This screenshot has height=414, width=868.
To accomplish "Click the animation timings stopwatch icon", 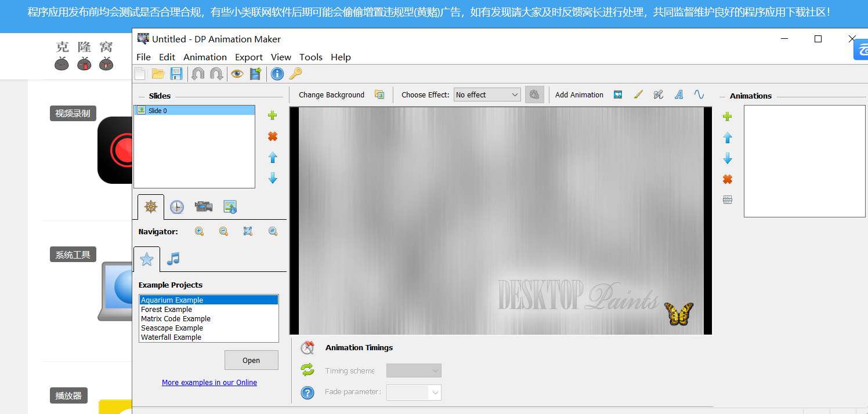I will coord(307,348).
